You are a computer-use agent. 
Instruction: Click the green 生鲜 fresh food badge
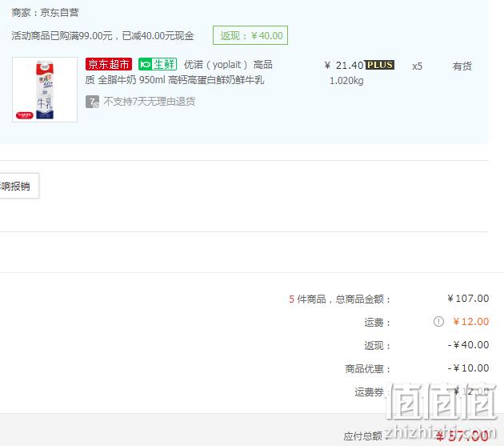tap(158, 64)
